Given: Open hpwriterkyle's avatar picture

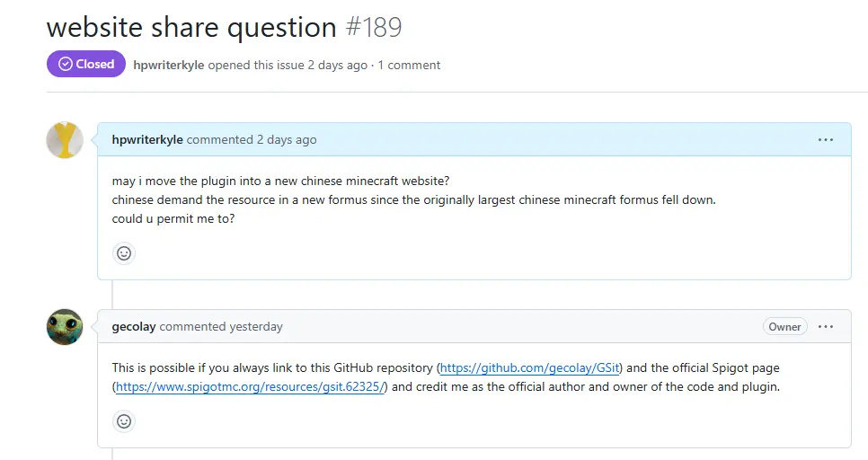Looking at the screenshot, I should click(65, 140).
